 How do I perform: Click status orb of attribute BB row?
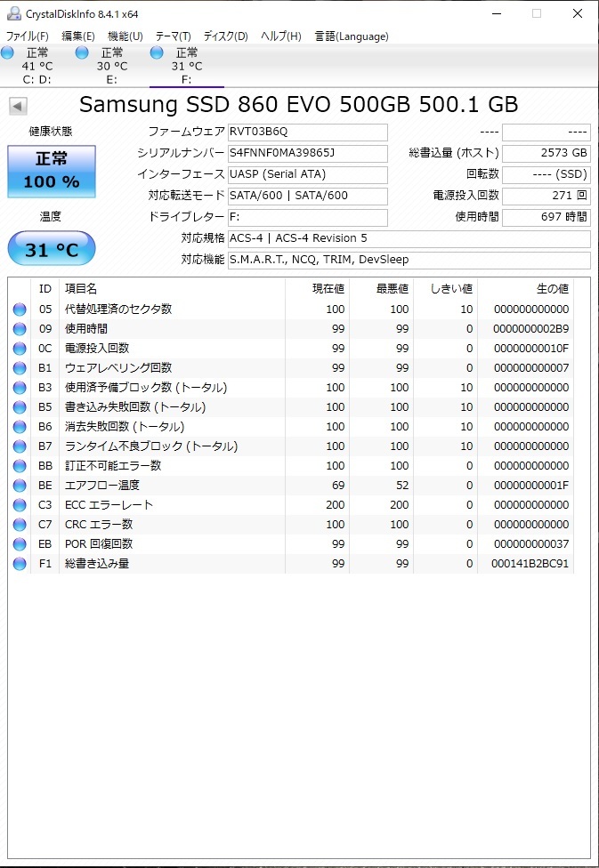pos(20,466)
